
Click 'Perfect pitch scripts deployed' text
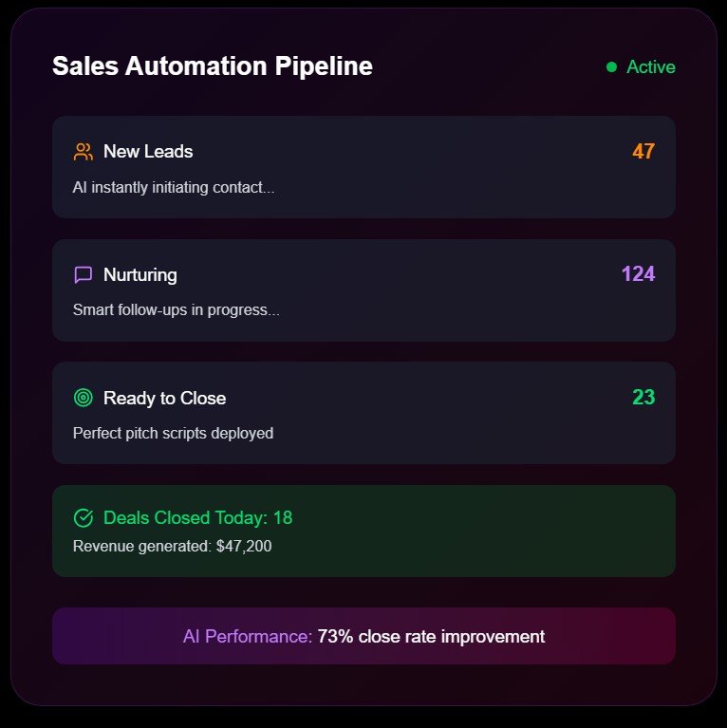(173, 434)
